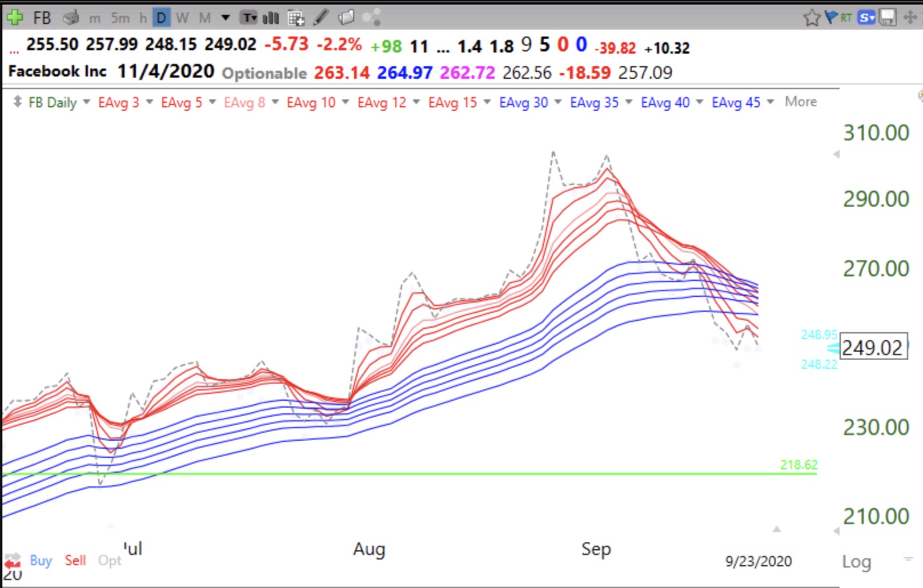Click the 248.22 cyan price label

point(818,364)
